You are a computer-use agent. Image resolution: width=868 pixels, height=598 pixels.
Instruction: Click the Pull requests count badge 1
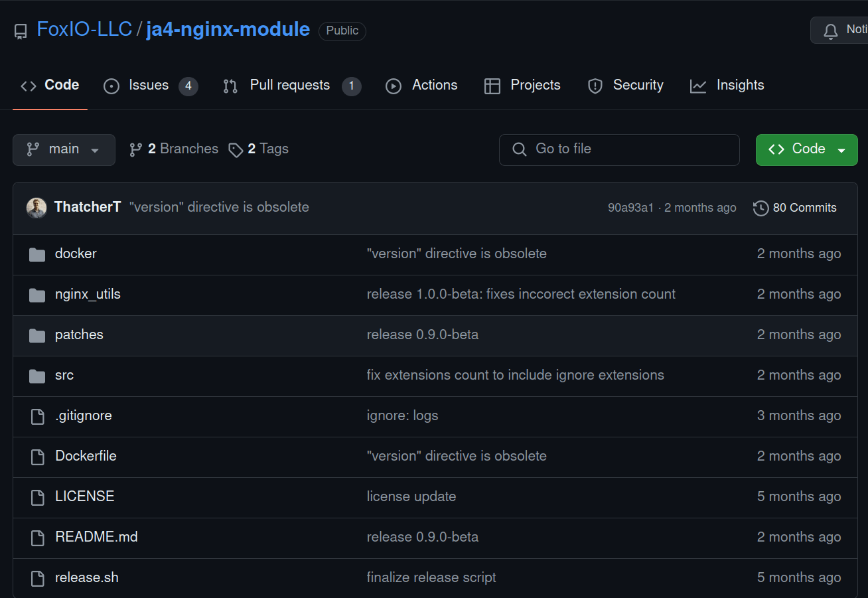(x=352, y=86)
